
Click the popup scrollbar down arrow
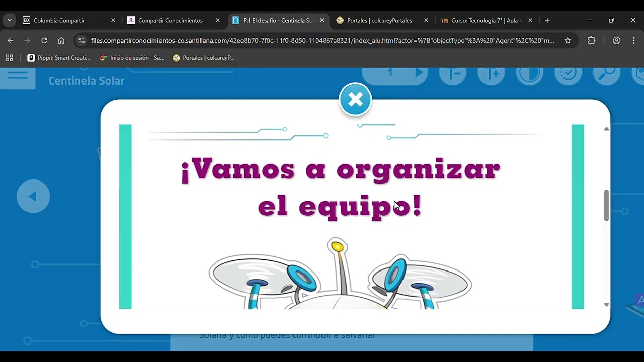click(606, 305)
